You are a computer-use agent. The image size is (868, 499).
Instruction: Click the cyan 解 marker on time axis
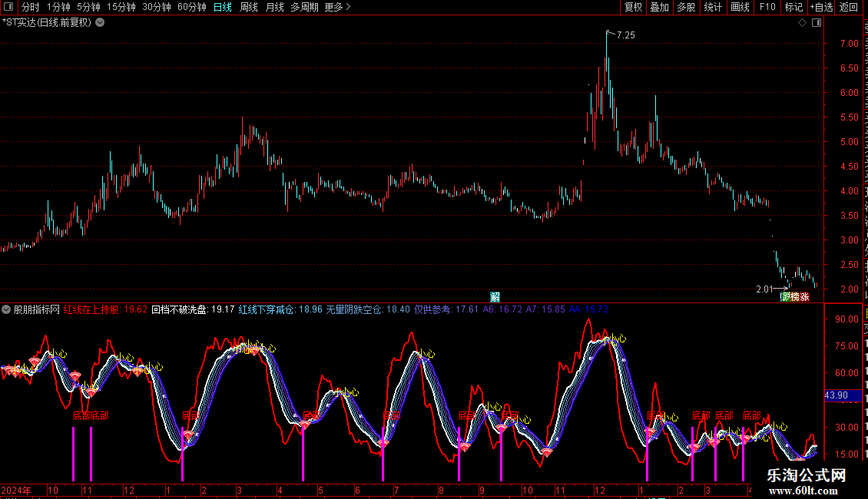pos(495,297)
